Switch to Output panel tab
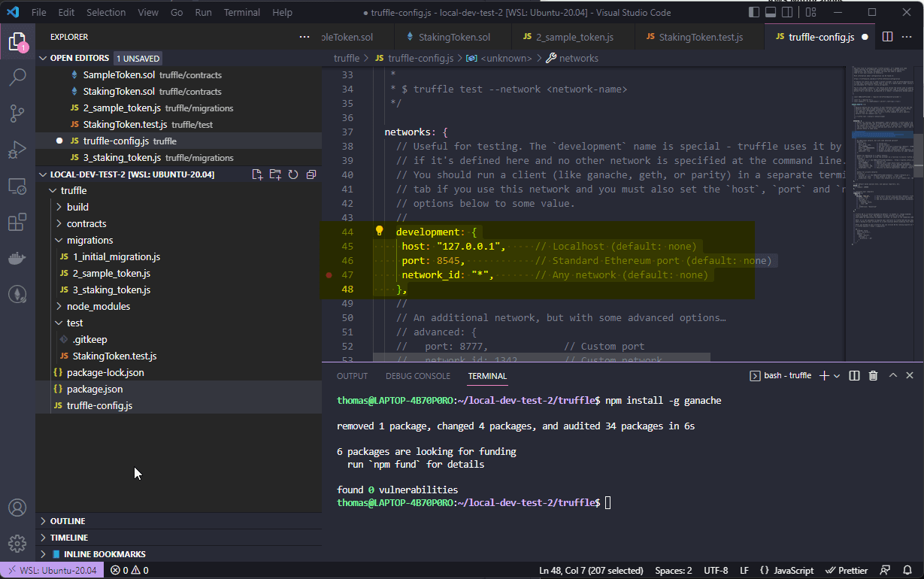The width and height of the screenshot is (924, 579). (x=353, y=376)
